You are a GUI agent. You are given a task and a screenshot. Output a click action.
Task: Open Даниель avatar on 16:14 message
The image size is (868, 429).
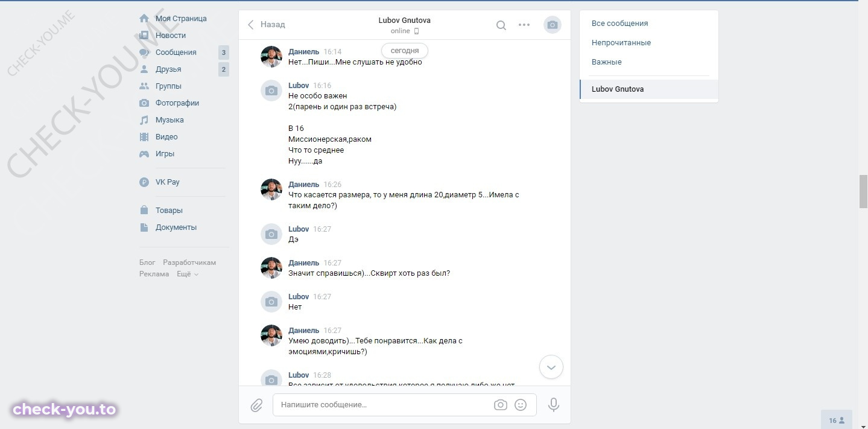[271, 57]
